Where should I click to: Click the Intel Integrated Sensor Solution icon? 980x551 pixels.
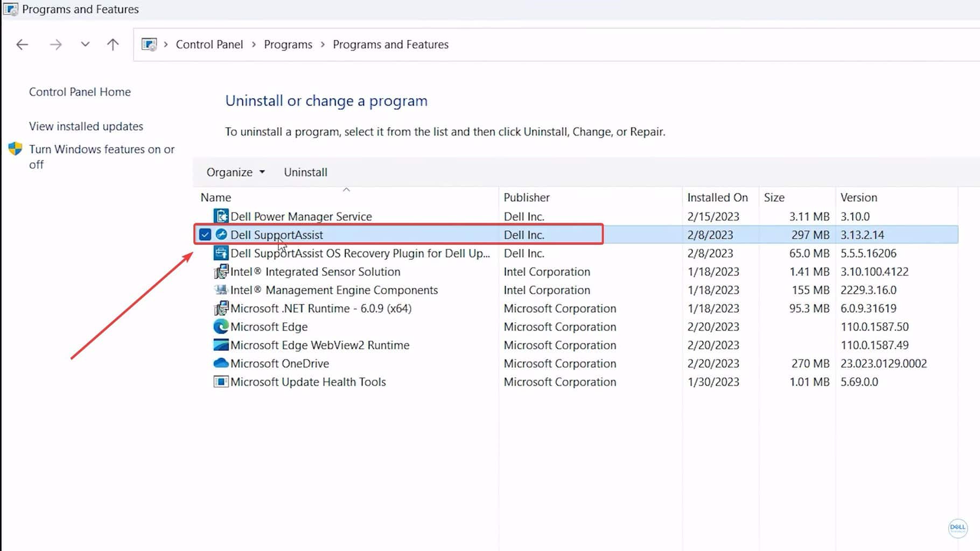[221, 272]
